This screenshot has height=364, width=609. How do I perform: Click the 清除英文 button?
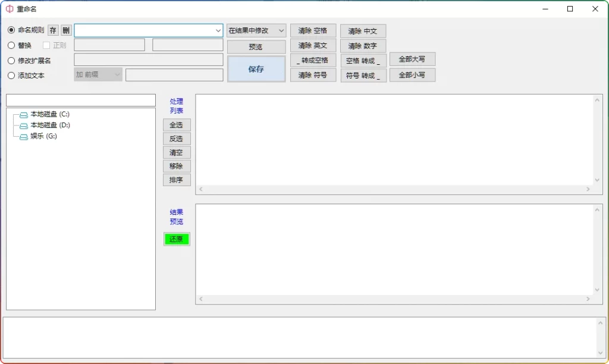(x=313, y=45)
